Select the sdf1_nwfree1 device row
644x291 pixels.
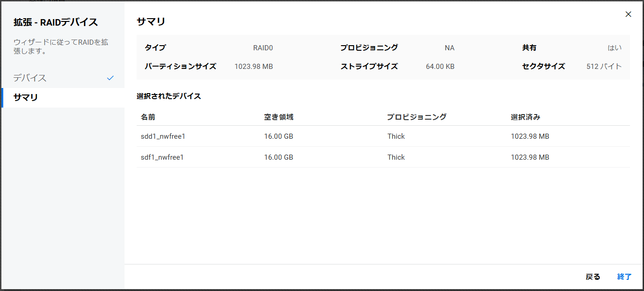click(x=162, y=157)
